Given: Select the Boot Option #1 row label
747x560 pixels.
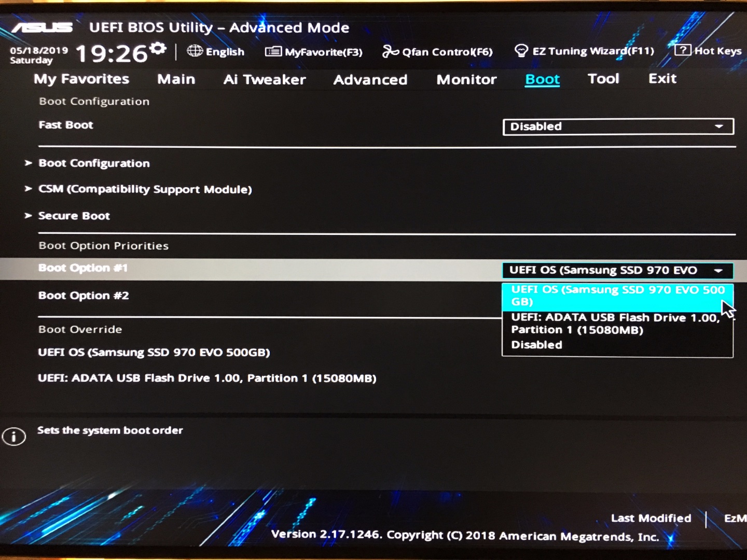Looking at the screenshot, I should [x=83, y=268].
